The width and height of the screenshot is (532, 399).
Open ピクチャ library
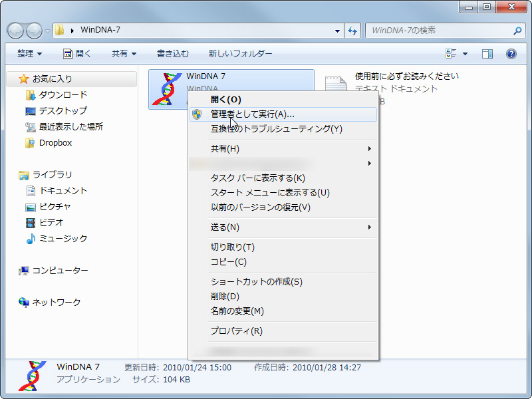click(55, 207)
